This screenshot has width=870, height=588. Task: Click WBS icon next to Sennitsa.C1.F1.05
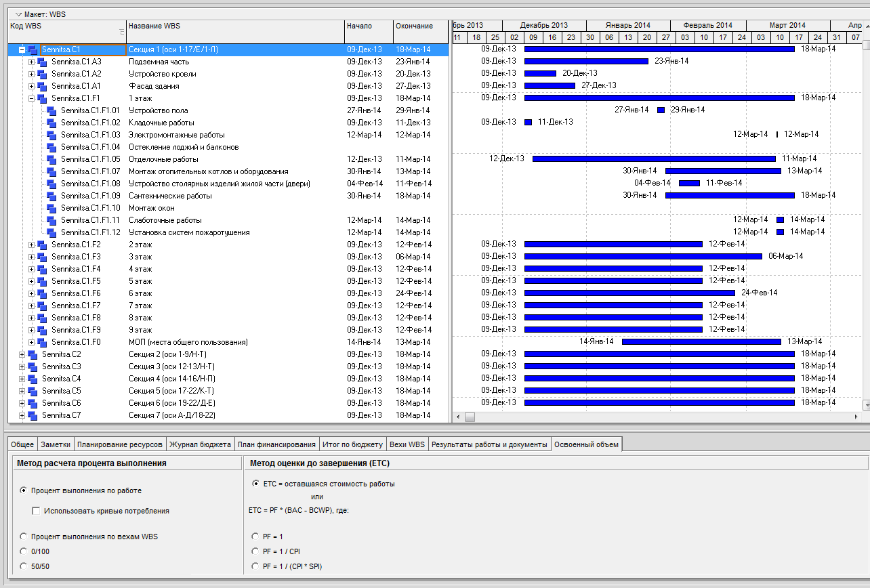(x=51, y=160)
